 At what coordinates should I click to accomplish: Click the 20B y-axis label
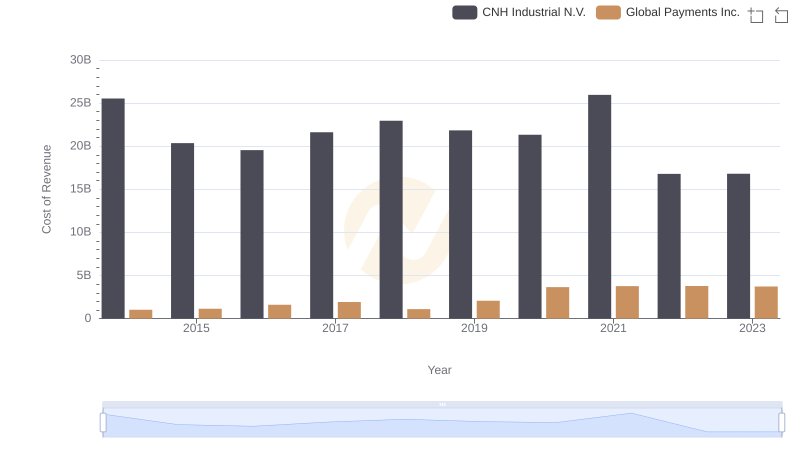81,146
